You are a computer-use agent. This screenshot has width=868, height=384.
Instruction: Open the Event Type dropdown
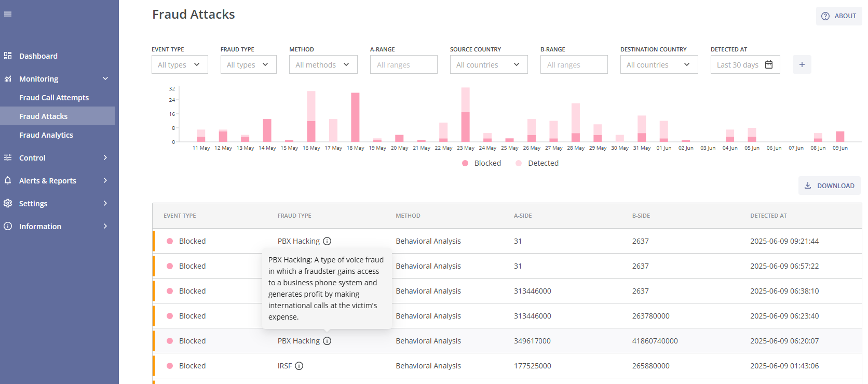pyautogui.click(x=180, y=64)
